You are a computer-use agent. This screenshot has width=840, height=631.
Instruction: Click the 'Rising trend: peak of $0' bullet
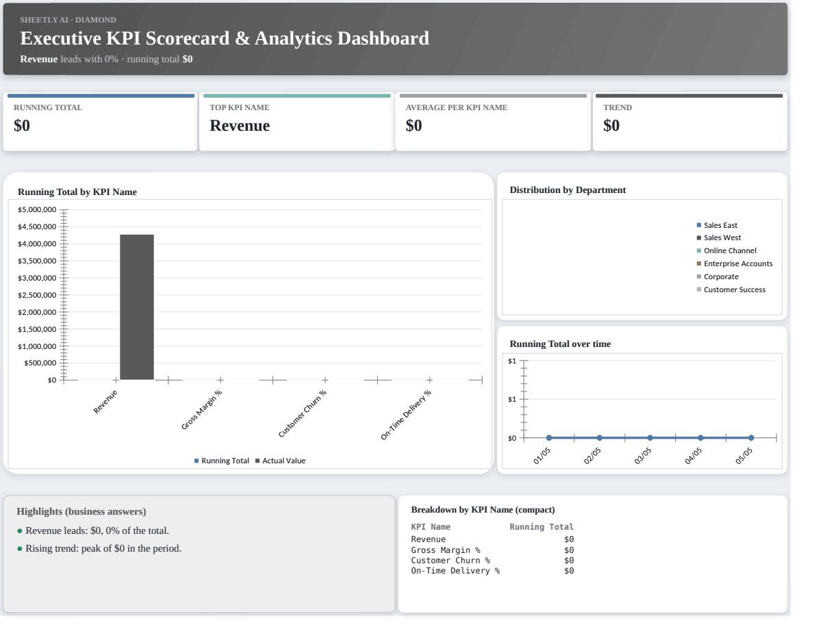point(99,548)
